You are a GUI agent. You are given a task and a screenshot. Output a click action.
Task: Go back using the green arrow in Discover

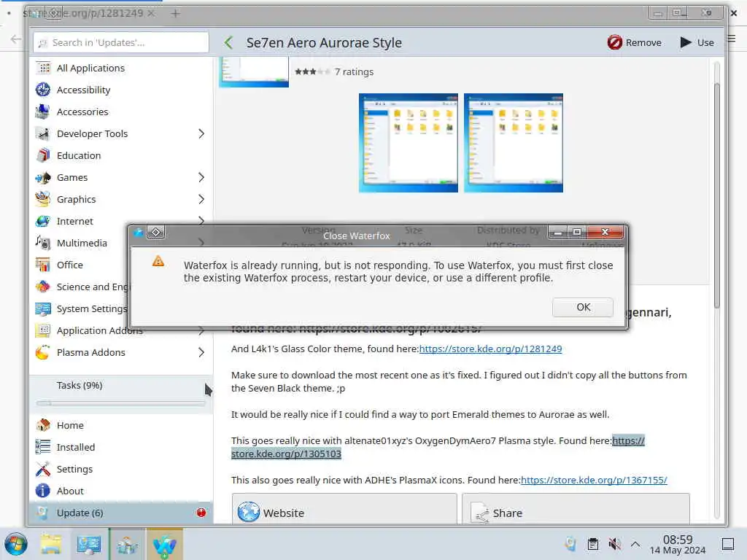pyautogui.click(x=228, y=43)
